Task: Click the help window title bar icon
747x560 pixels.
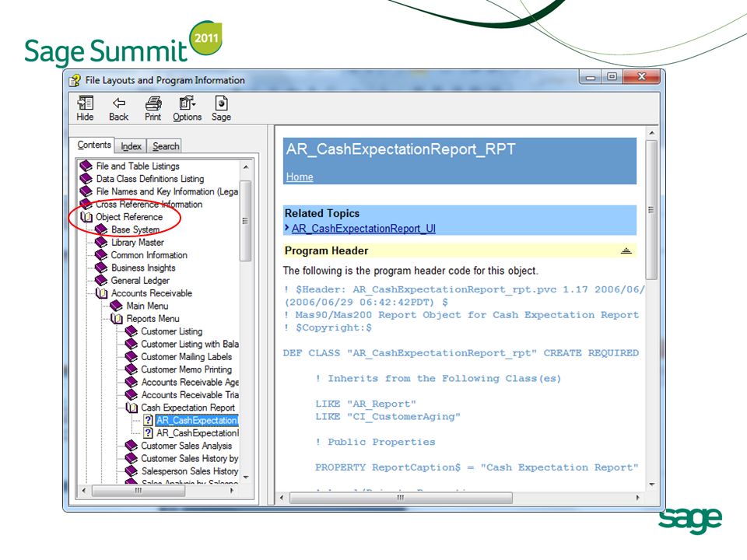Action: [x=75, y=80]
